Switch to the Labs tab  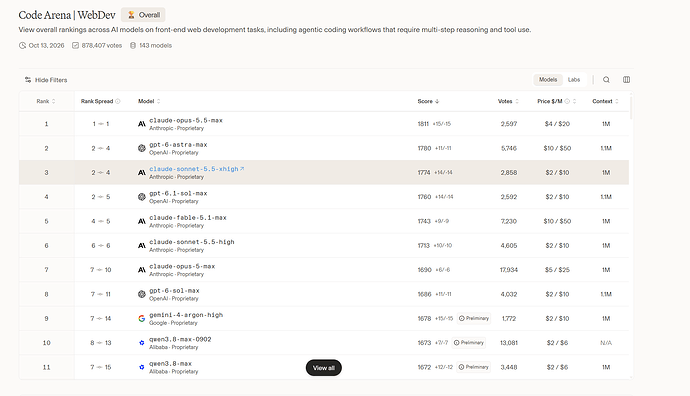tap(574, 80)
